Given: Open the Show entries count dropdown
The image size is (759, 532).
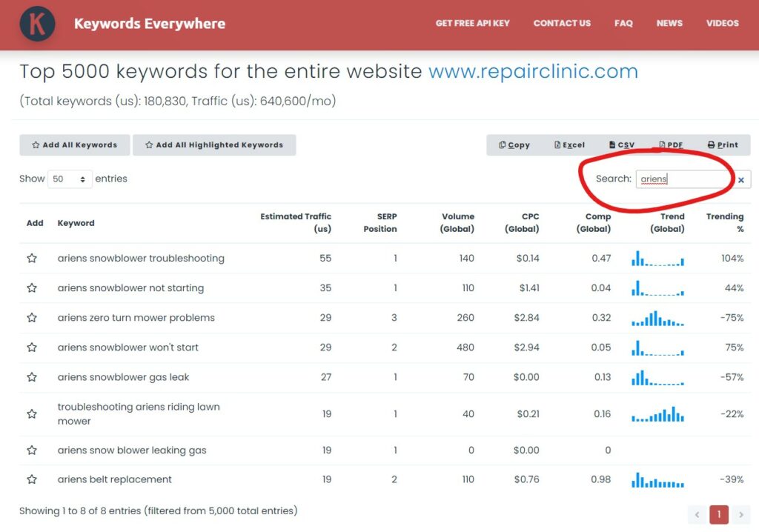Looking at the screenshot, I should click(70, 179).
